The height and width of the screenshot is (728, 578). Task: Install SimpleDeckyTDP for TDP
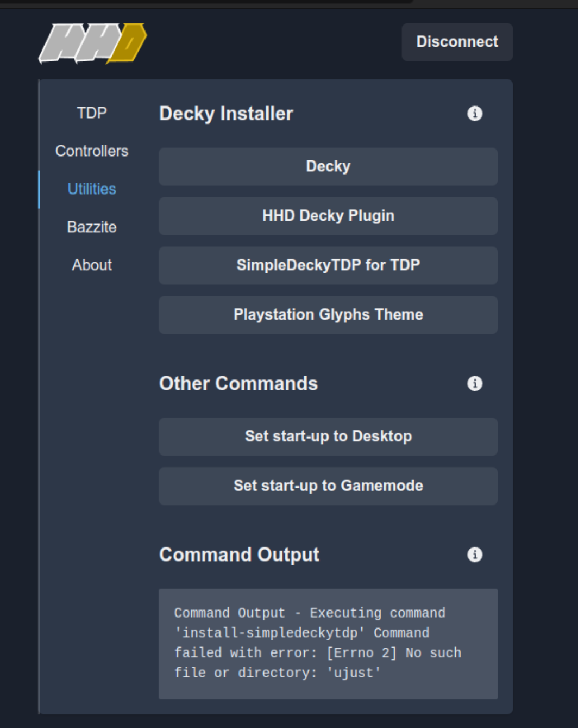(328, 265)
